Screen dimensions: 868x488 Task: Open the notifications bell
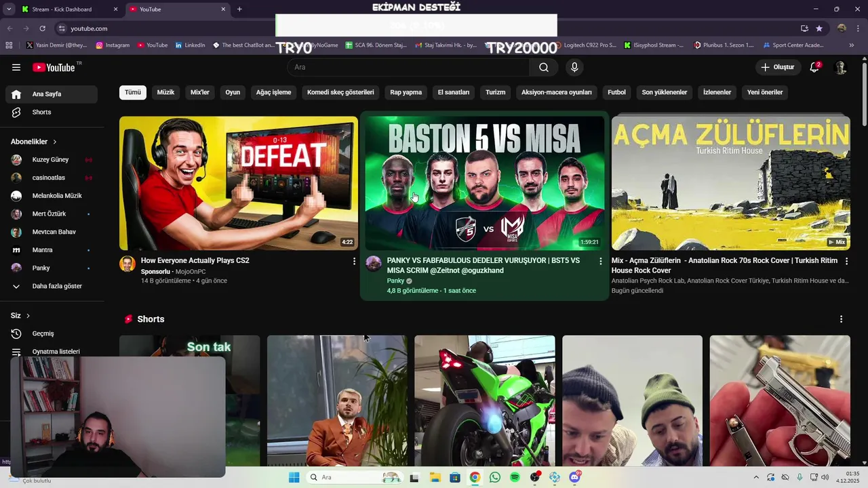[814, 67]
